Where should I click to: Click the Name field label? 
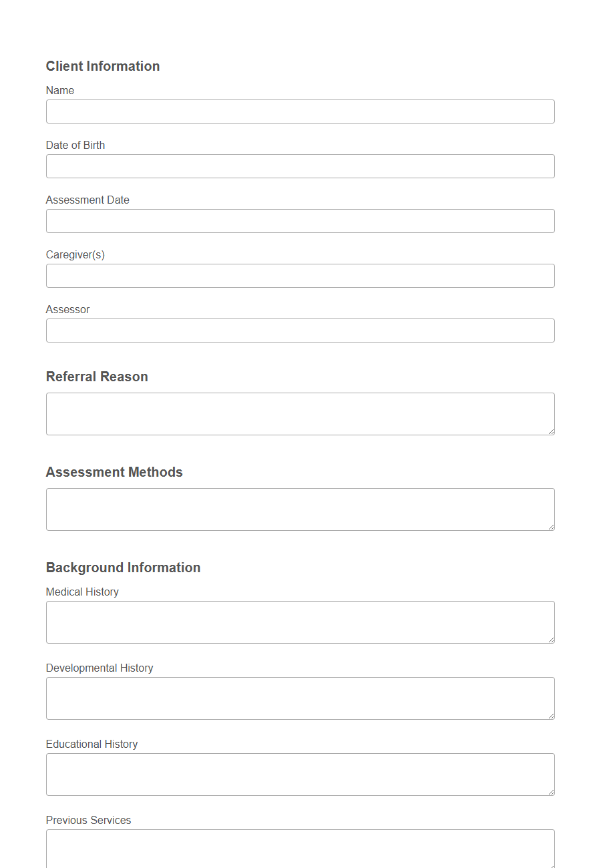coord(59,90)
